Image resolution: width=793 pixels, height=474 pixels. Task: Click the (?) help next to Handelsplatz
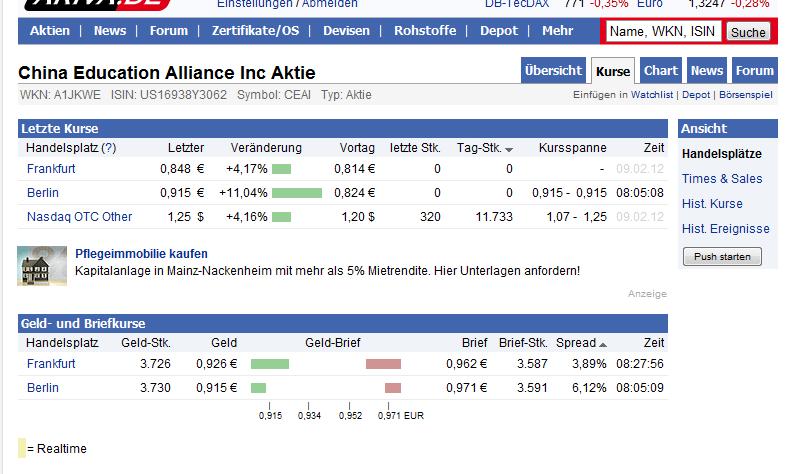108,148
